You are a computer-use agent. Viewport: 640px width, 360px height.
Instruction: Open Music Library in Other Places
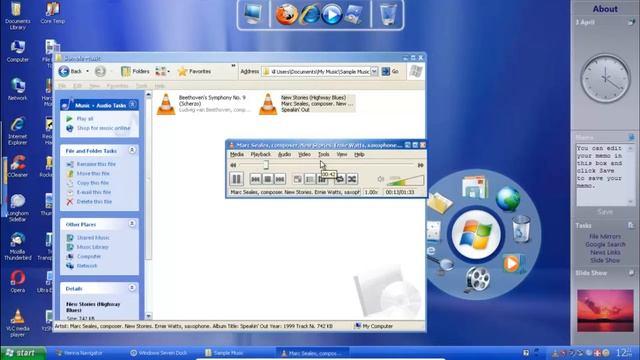tap(93, 247)
